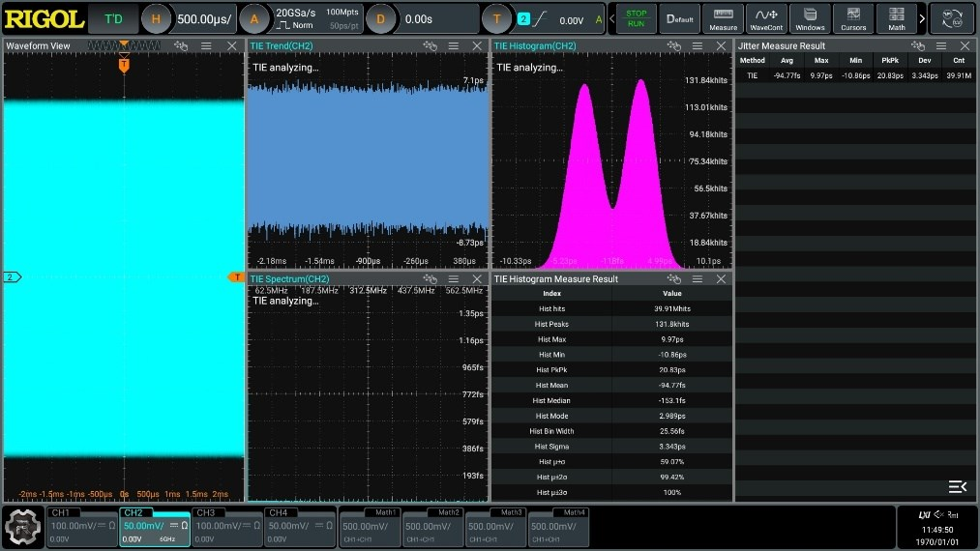Click the CH2 ground level marker
This screenshot has width=980, height=551.
click(x=12, y=276)
